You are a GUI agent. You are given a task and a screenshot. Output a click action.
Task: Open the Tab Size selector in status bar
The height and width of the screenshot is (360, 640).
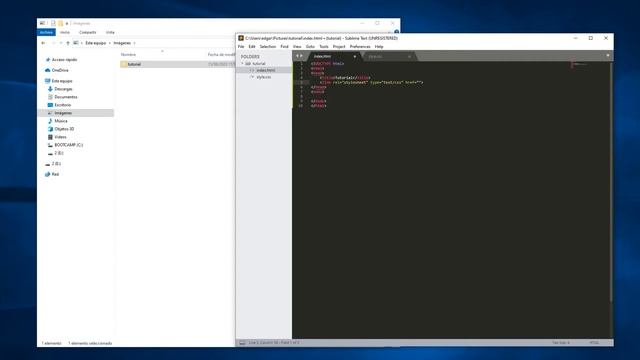click(561, 343)
